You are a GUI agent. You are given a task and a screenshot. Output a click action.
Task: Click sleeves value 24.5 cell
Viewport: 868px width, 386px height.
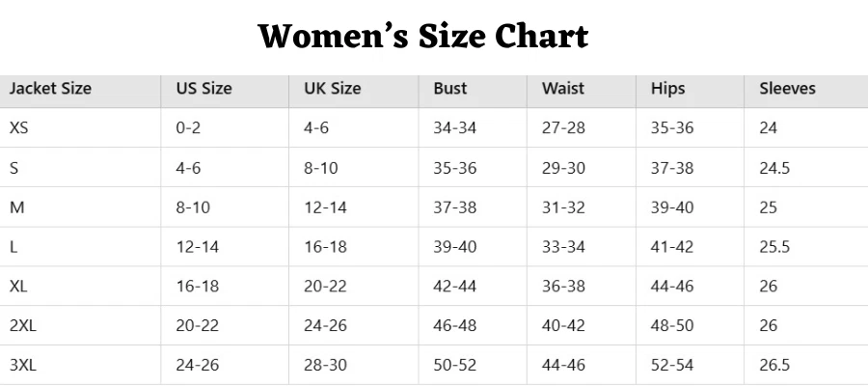[x=774, y=168]
